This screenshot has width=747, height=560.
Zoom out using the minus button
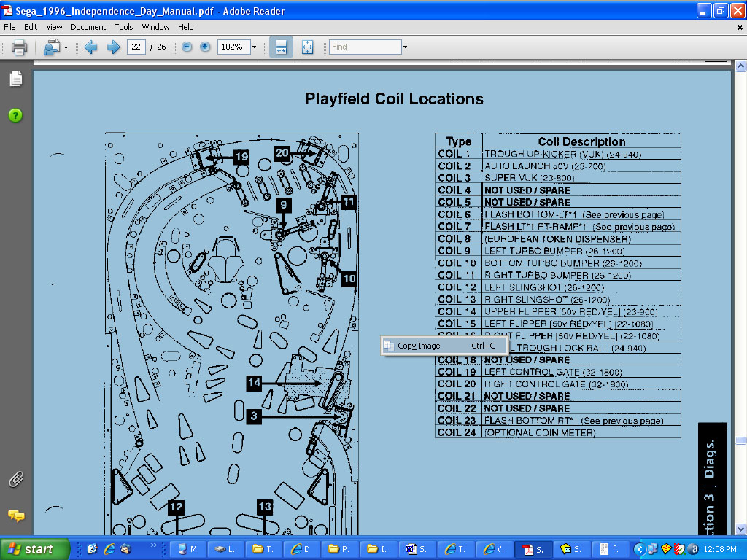coord(187,47)
